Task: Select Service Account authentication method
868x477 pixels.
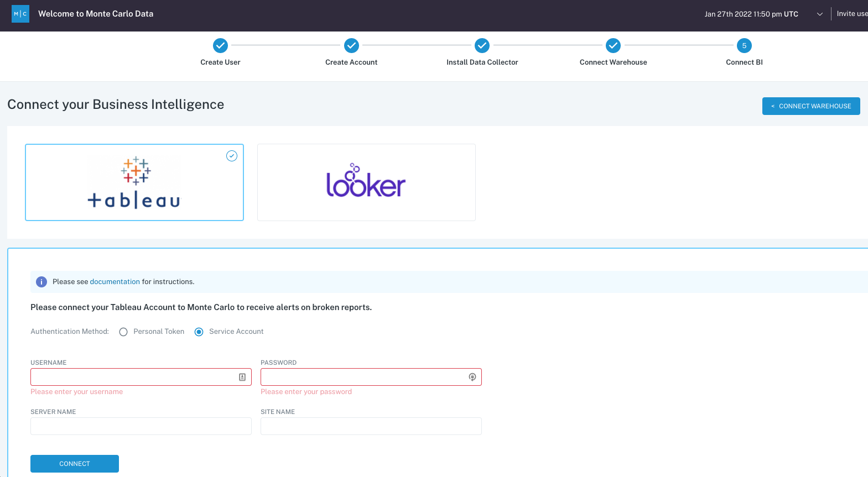Action: 199,332
